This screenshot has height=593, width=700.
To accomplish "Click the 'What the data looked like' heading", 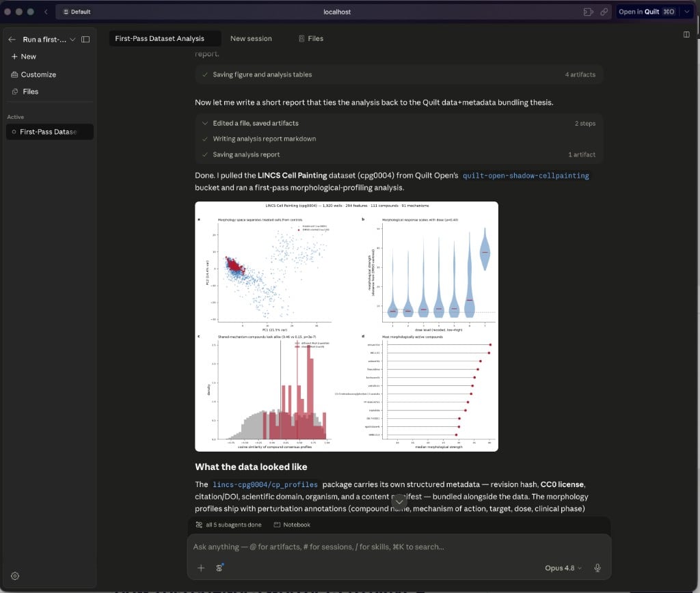I will point(251,467).
